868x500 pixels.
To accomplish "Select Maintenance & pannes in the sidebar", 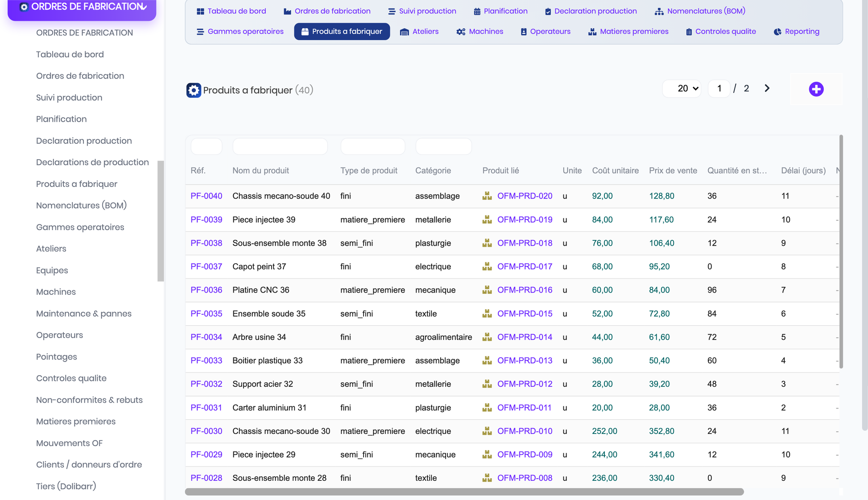I will [84, 314].
